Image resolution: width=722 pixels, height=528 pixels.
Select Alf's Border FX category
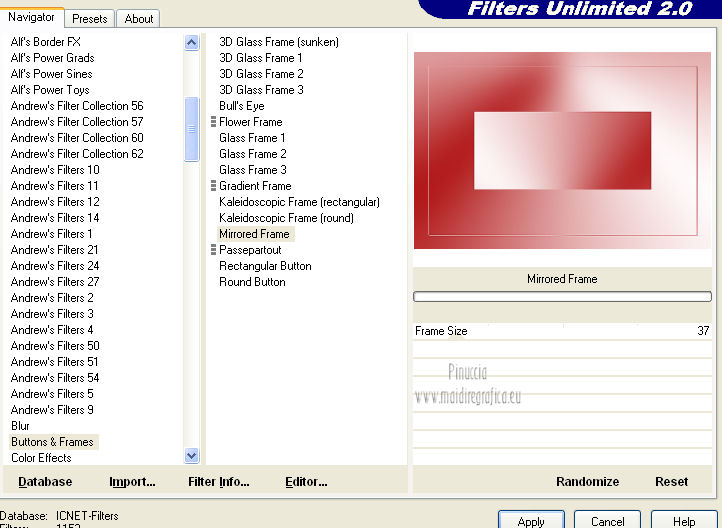tap(46, 42)
